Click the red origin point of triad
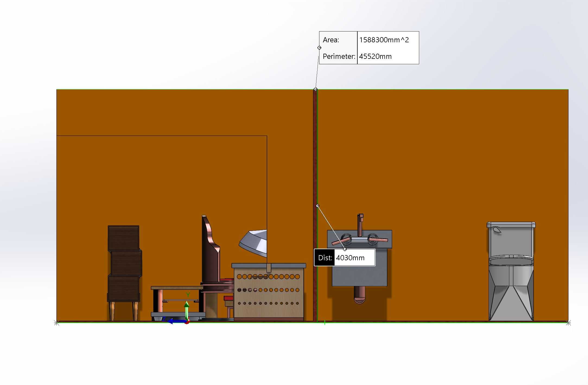Viewport: 588px width, 385px height. point(187,322)
